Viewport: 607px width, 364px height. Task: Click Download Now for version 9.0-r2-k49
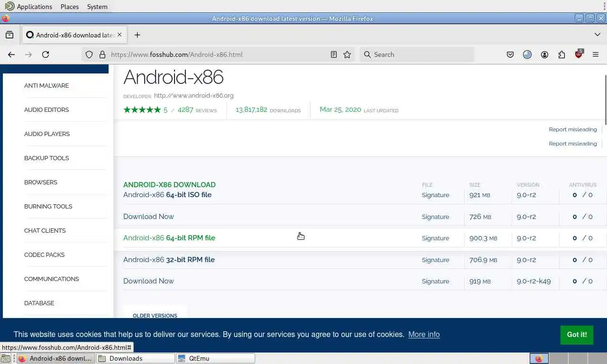coord(148,281)
